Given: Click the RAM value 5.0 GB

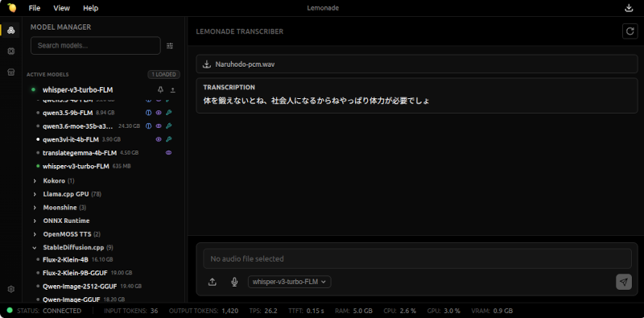Looking at the screenshot, I should coord(362,311).
